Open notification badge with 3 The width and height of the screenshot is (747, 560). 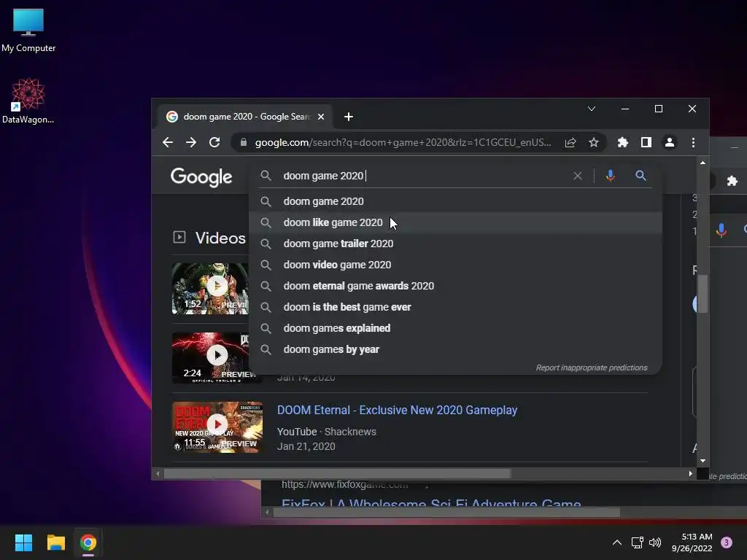(x=727, y=542)
